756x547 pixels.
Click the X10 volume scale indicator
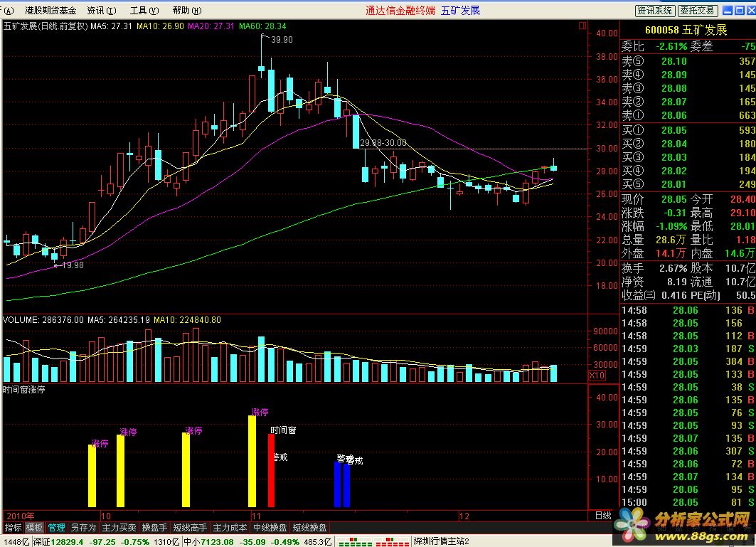click(597, 376)
